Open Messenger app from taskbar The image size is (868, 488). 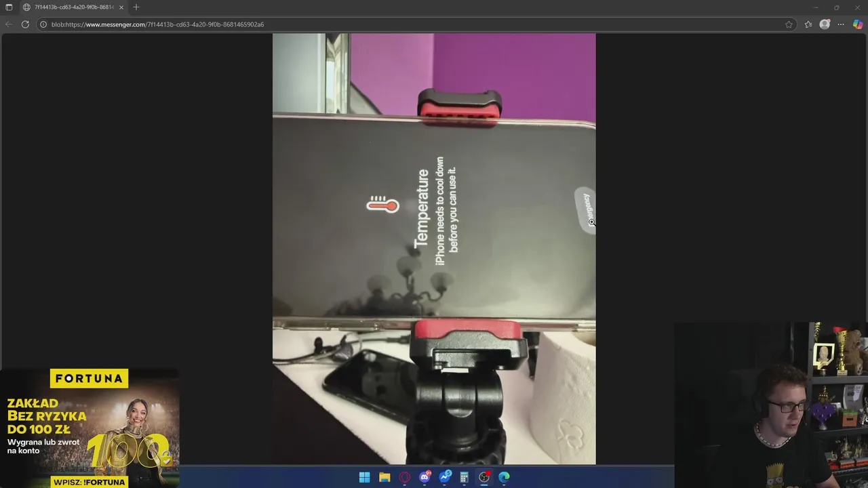tap(445, 477)
